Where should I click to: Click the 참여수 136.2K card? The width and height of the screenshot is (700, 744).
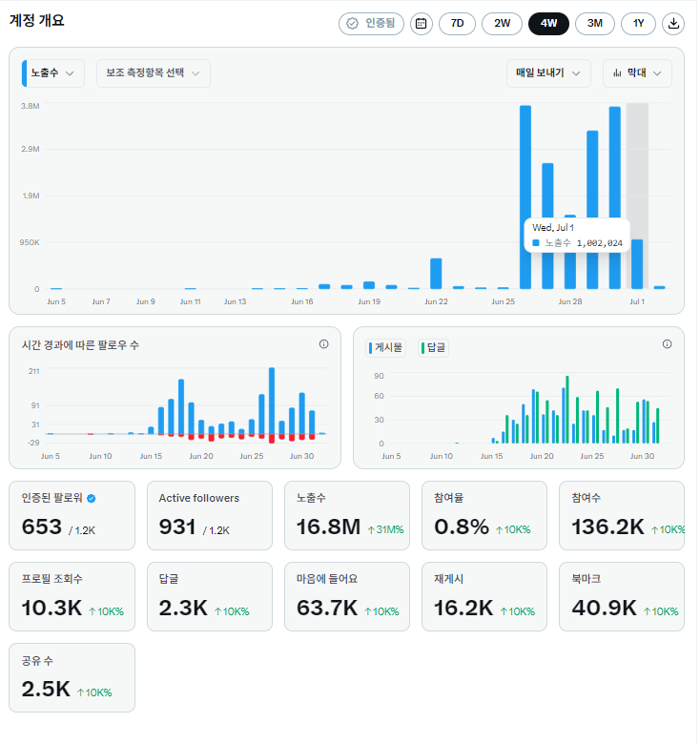(x=623, y=517)
